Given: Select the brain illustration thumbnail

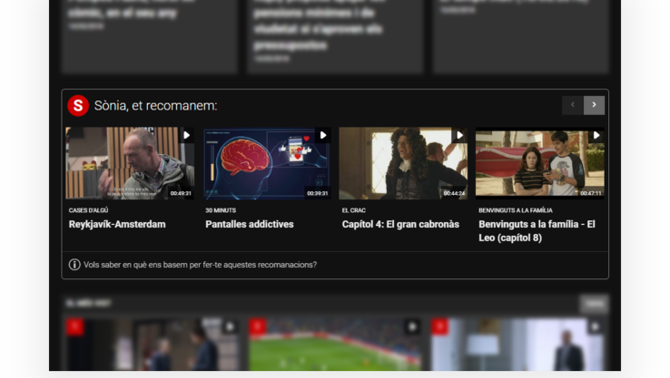Looking at the screenshot, I should [267, 163].
